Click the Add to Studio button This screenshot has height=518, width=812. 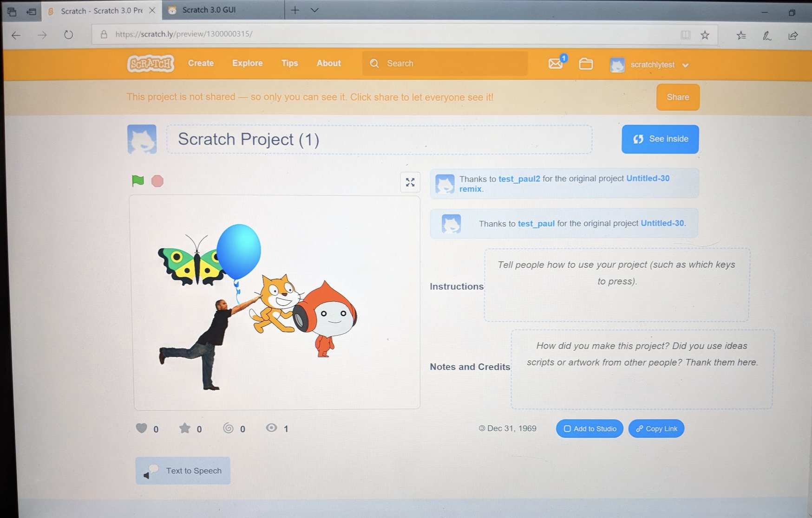[589, 428]
